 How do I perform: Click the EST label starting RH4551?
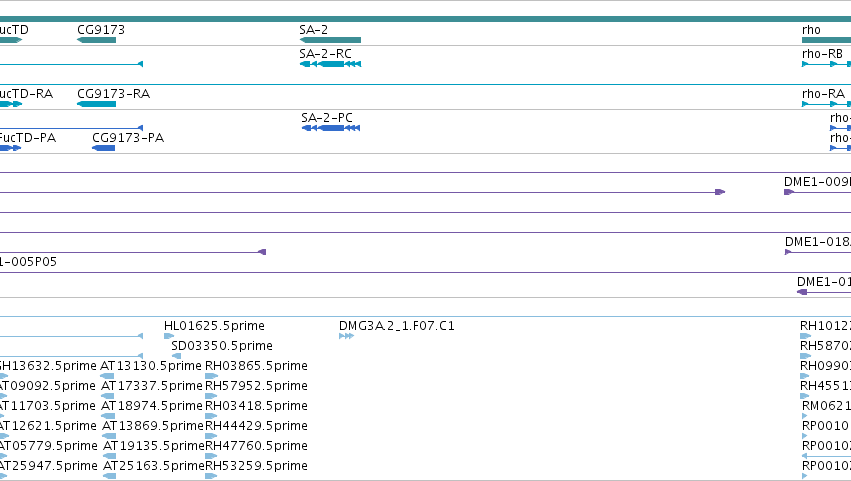[825, 386]
